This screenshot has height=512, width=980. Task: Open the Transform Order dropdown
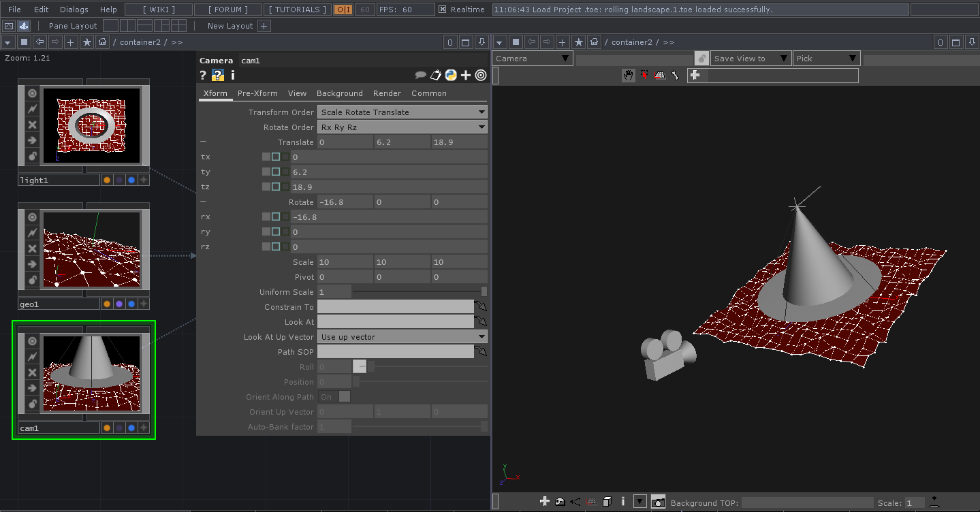[x=402, y=112]
